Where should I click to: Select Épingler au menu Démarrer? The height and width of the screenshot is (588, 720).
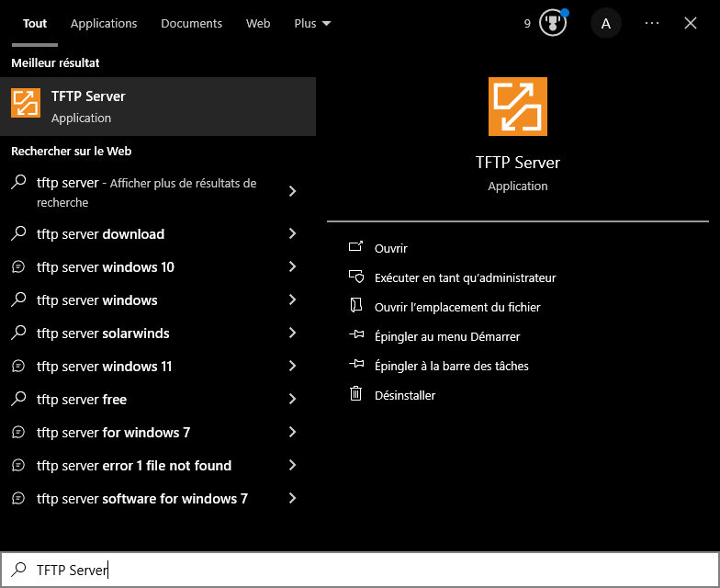(447, 336)
